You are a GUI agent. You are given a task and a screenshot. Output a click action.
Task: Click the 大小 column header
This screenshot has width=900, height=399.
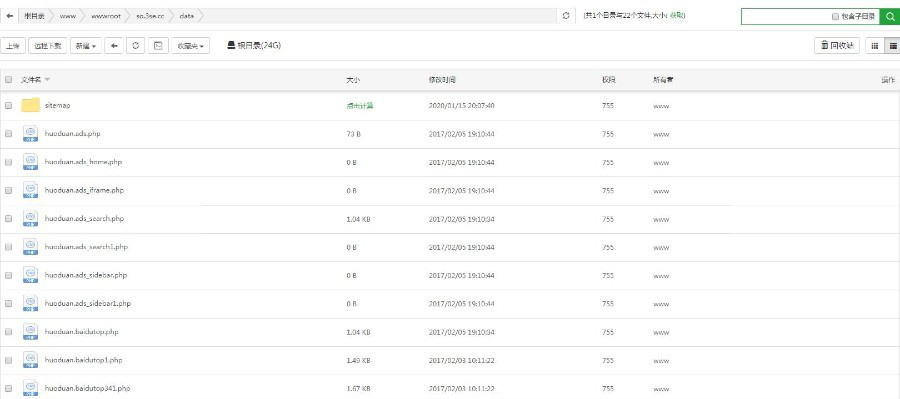click(353, 80)
